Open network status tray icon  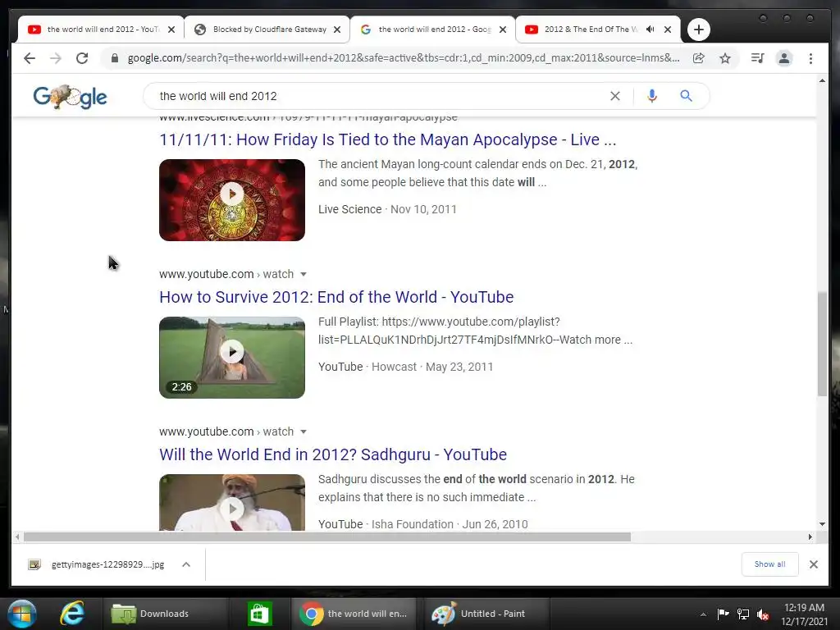743,614
